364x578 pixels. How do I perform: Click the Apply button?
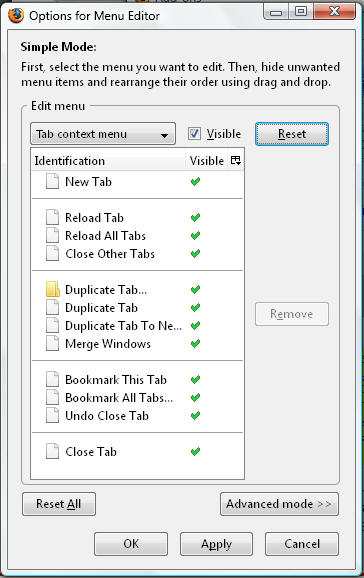(x=216, y=544)
